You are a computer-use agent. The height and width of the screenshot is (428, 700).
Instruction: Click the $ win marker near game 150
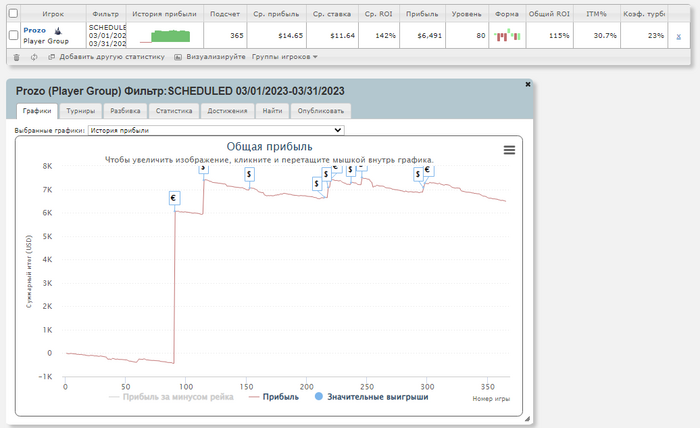click(x=249, y=174)
